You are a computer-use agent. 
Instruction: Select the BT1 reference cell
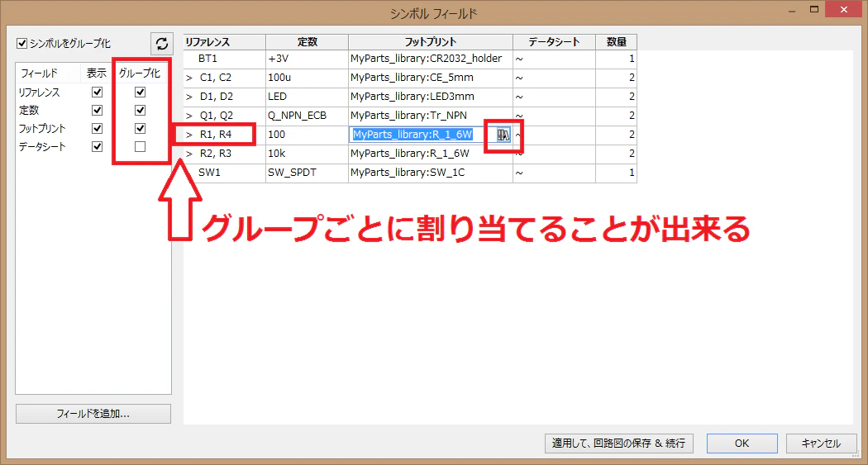pos(225,59)
